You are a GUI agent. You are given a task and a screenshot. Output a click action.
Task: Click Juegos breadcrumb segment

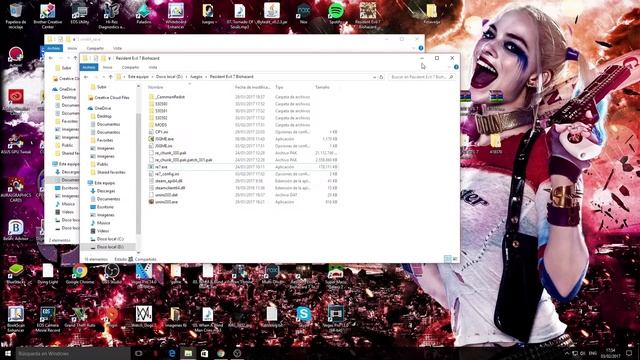pos(196,77)
